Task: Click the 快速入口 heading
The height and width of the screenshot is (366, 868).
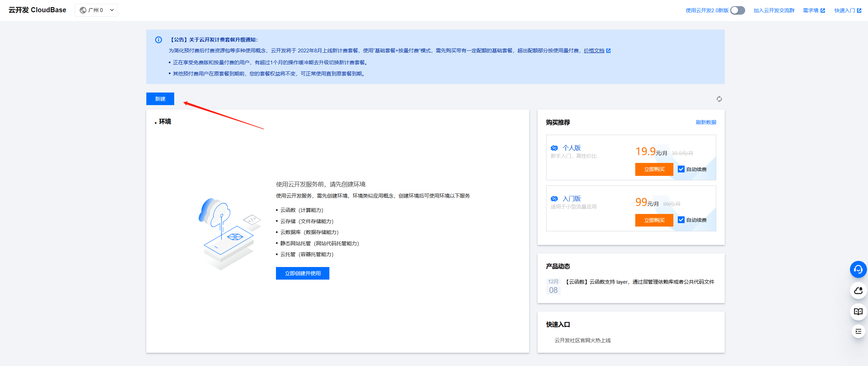Action: 558,325
